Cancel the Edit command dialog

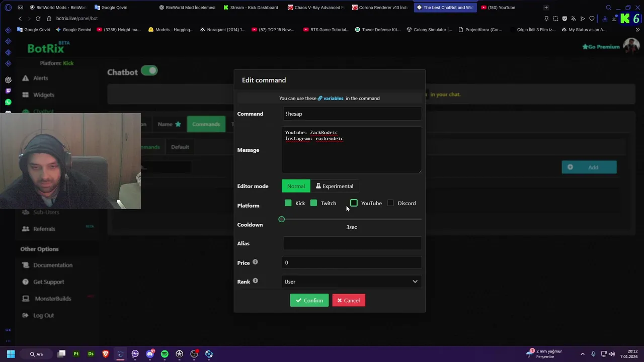[x=349, y=301]
